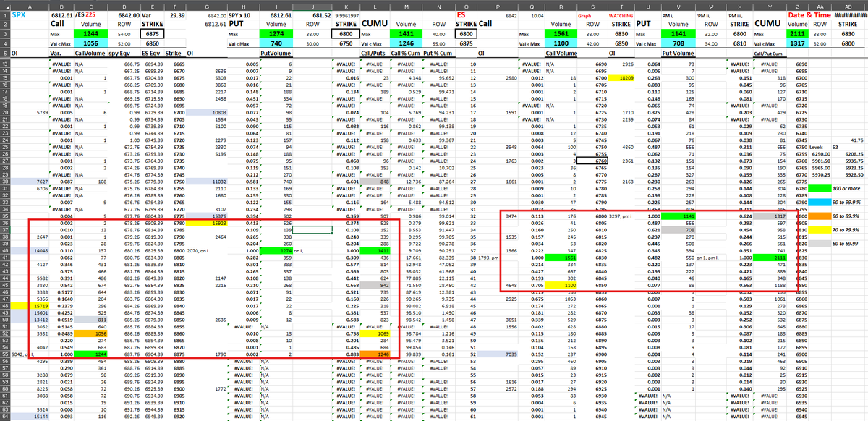Click the green '100 or more' legend swatch

(x=820, y=189)
